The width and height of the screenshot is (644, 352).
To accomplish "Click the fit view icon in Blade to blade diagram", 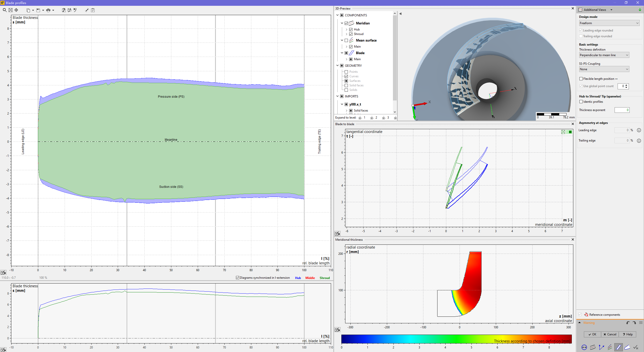I will [x=563, y=132].
